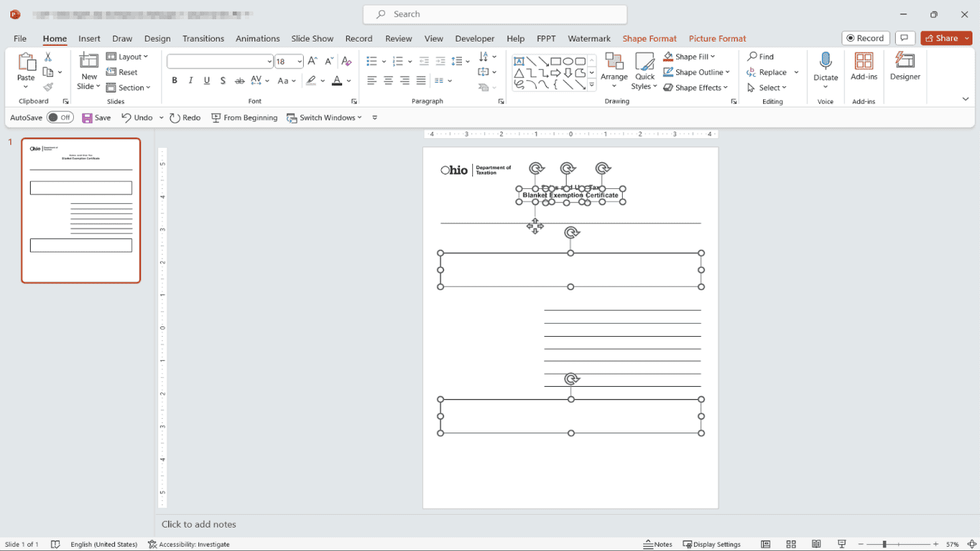Toggle align left
Image resolution: width=980 pixels, height=551 pixels.
click(372, 81)
